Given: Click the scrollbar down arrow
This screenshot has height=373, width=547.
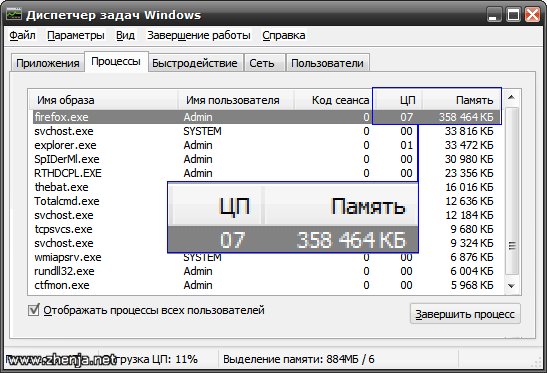Looking at the screenshot, I should tap(511, 286).
